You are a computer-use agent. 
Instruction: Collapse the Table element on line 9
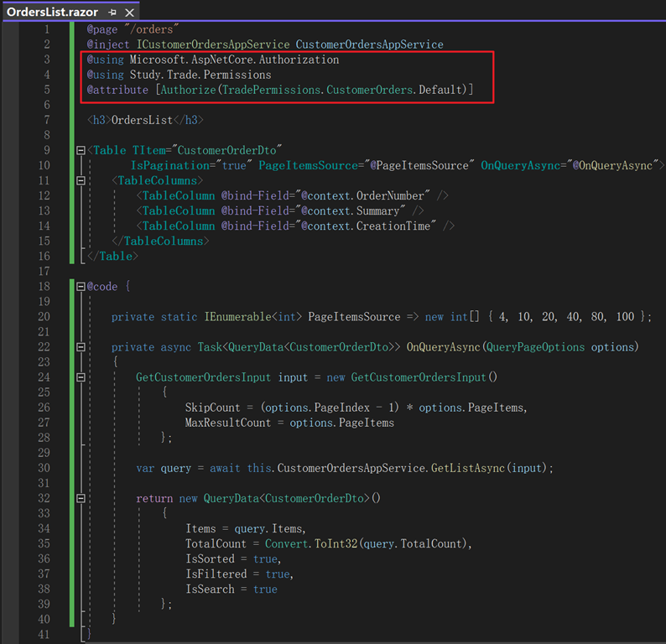(x=81, y=150)
